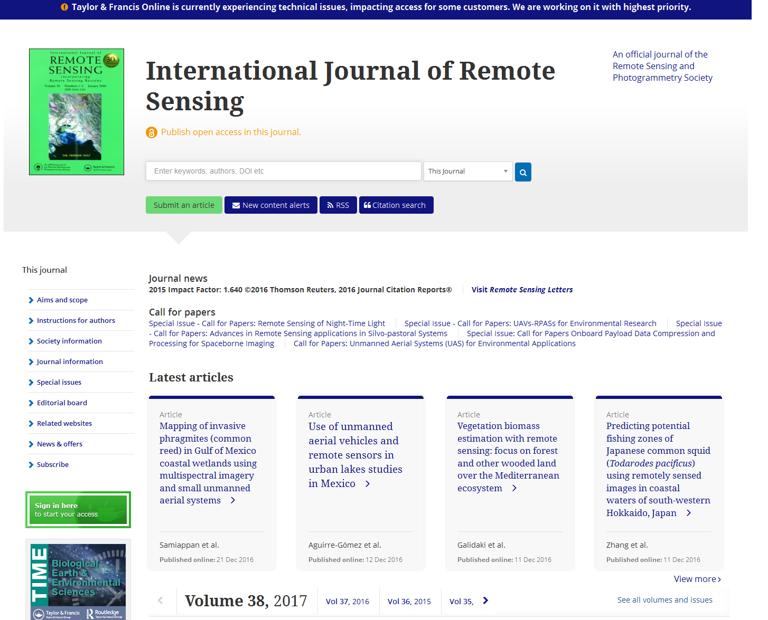Click next volume arrow after Vol 35
The width and height of the screenshot is (768, 620).
pyautogui.click(x=485, y=601)
